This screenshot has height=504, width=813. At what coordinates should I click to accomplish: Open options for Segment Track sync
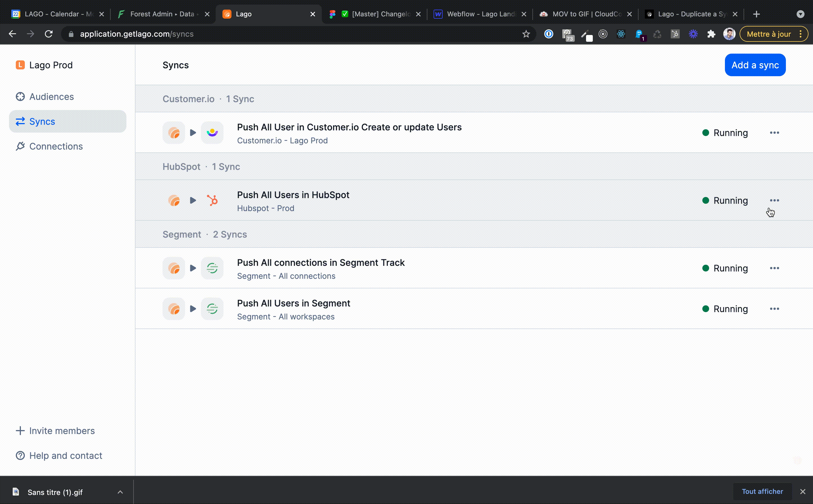774,268
